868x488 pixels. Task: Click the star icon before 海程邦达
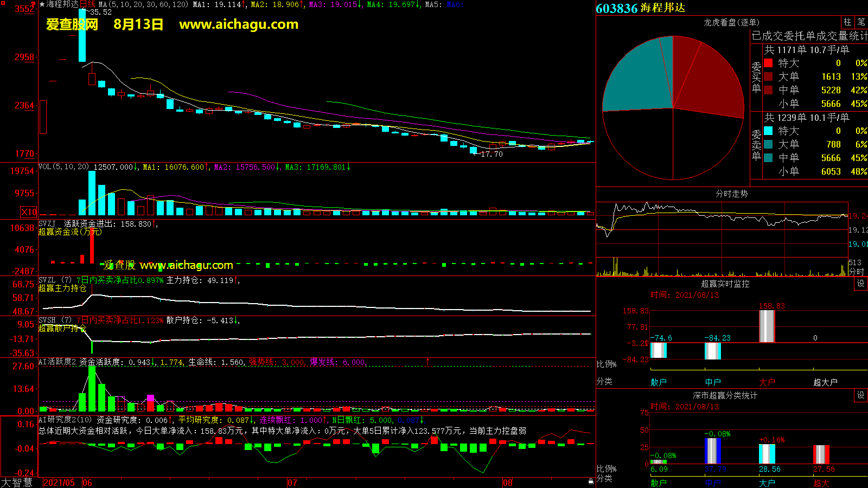42,4
